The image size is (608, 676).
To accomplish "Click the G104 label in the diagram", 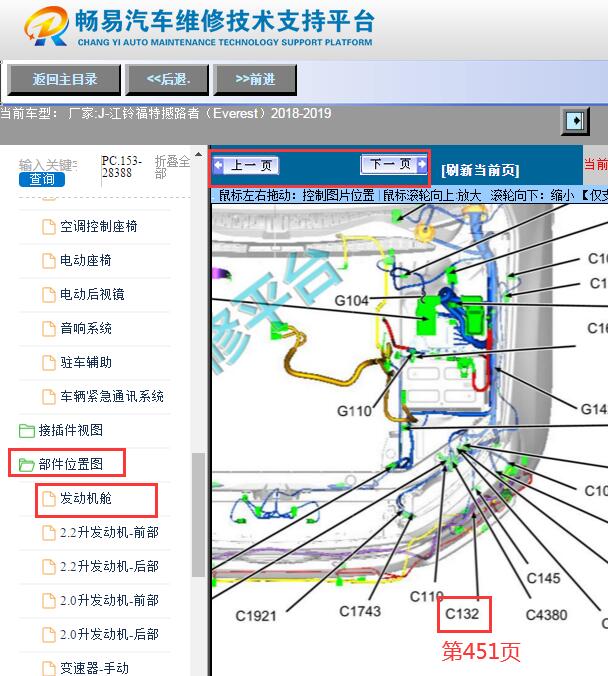I will tap(351, 300).
